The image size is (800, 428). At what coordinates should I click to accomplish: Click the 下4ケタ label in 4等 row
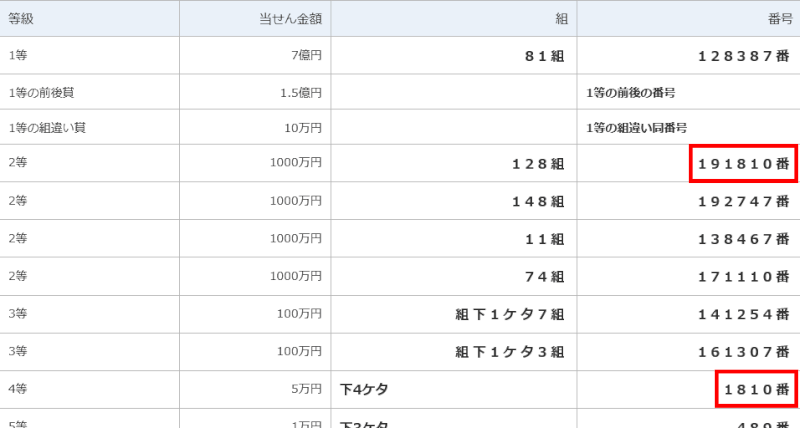pos(364,389)
